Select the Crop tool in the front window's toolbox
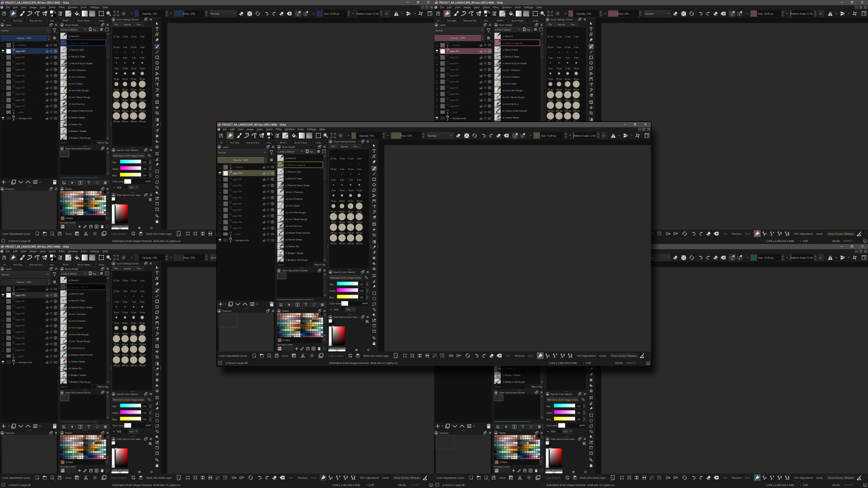This screenshot has height=488, width=868. [374, 235]
